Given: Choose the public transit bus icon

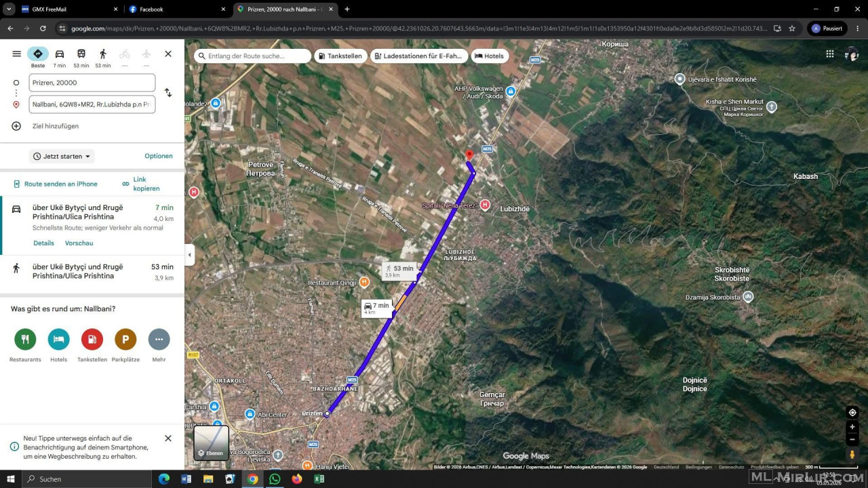Looking at the screenshot, I should (81, 54).
